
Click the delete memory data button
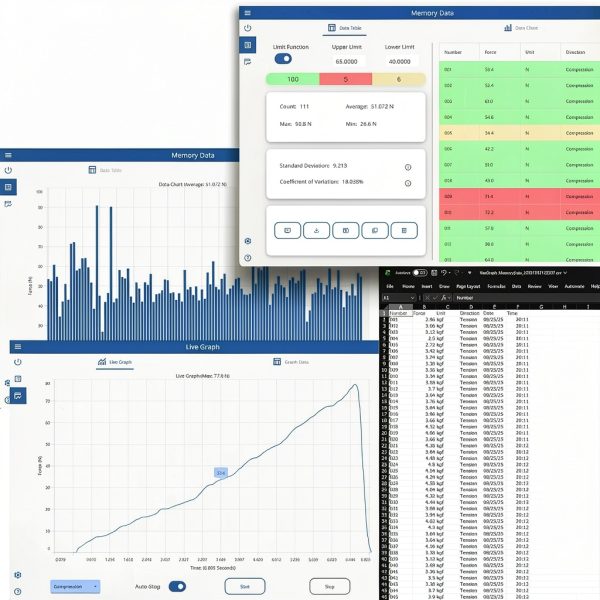(x=404, y=230)
